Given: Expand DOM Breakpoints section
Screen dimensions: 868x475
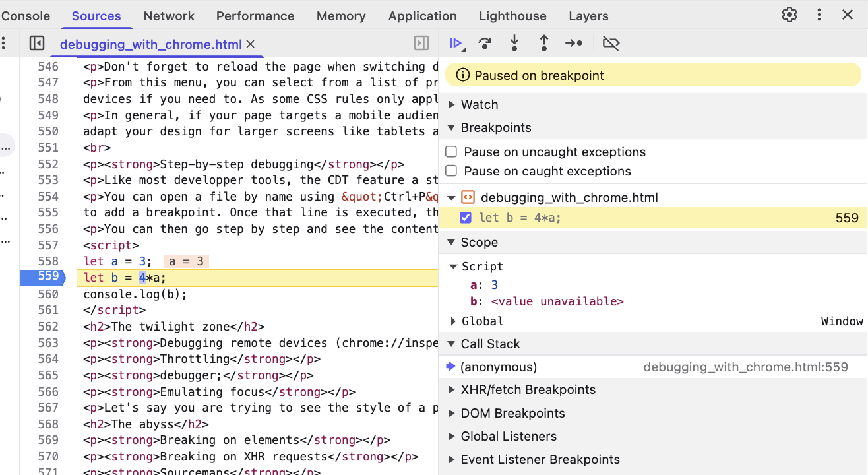Looking at the screenshot, I should pyautogui.click(x=452, y=414).
